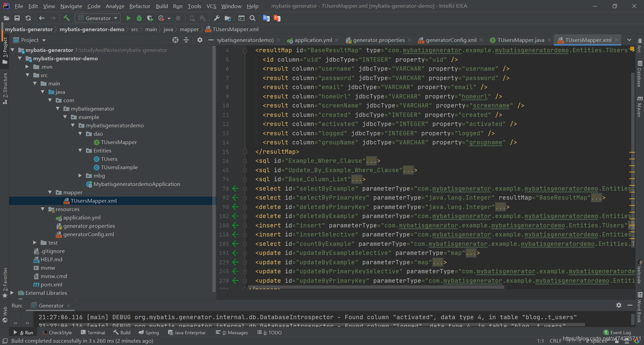Viewport: 644px width, 345px height.
Task: Click the blue Google Translate icon
Action: tap(266, 18)
